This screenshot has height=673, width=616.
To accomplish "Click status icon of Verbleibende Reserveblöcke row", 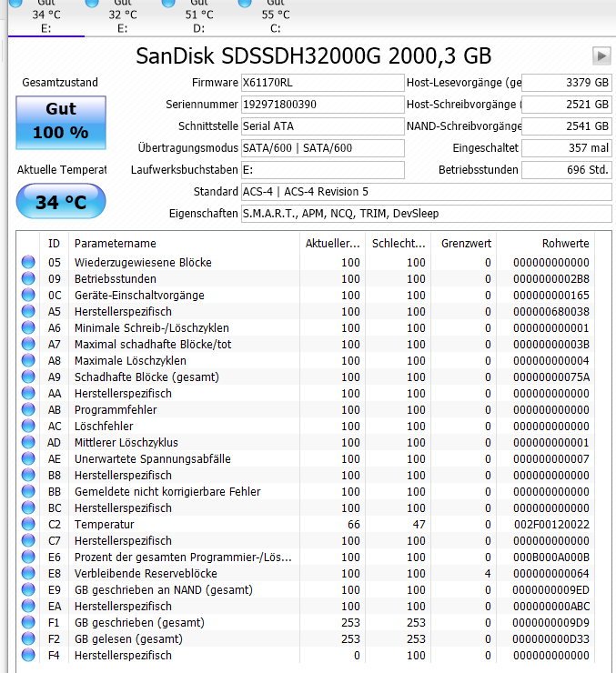I will coord(28,573).
